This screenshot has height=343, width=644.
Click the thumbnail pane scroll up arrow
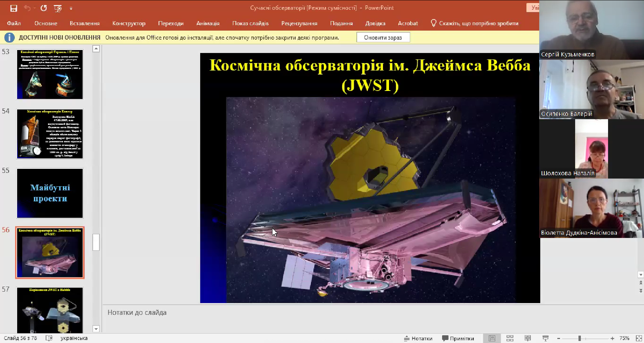pos(96,49)
